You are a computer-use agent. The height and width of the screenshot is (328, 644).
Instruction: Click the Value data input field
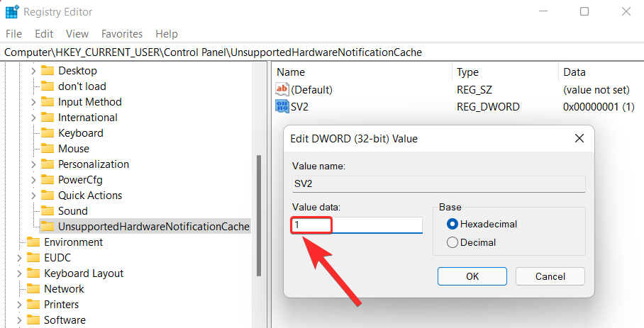357,225
